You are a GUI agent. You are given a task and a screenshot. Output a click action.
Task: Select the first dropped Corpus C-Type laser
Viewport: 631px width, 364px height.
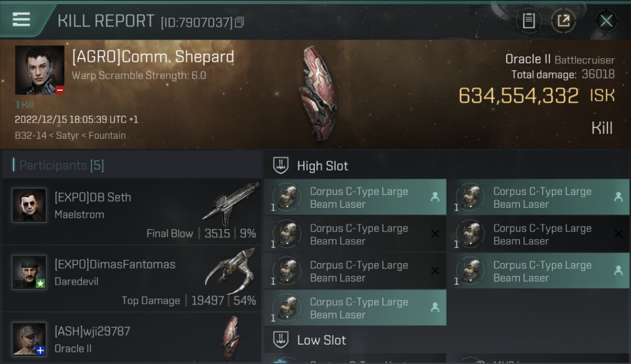click(x=355, y=197)
